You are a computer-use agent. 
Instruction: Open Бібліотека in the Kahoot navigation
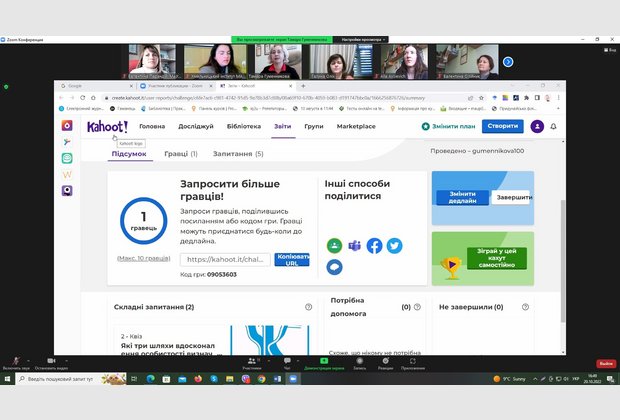point(244,126)
